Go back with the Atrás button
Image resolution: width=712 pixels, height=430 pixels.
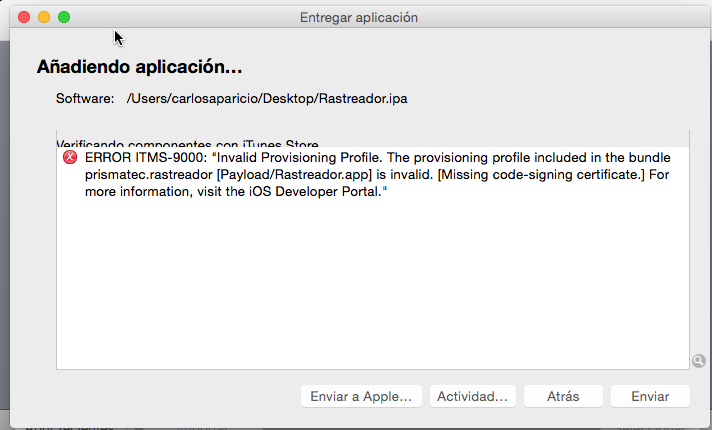click(x=563, y=396)
